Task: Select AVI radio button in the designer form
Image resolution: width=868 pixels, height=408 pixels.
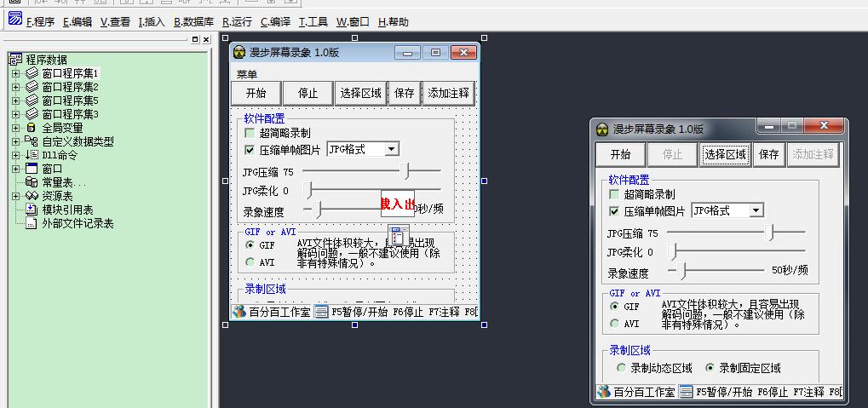Action: point(250,262)
